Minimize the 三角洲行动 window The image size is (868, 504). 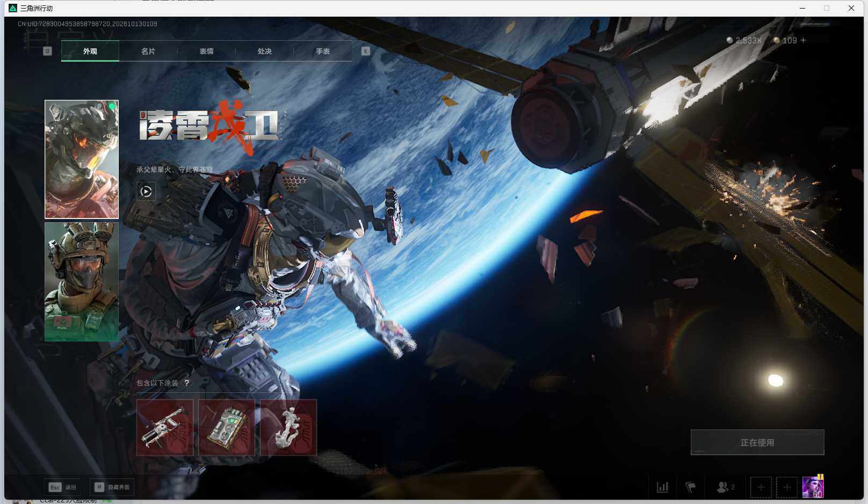coord(802,8)
